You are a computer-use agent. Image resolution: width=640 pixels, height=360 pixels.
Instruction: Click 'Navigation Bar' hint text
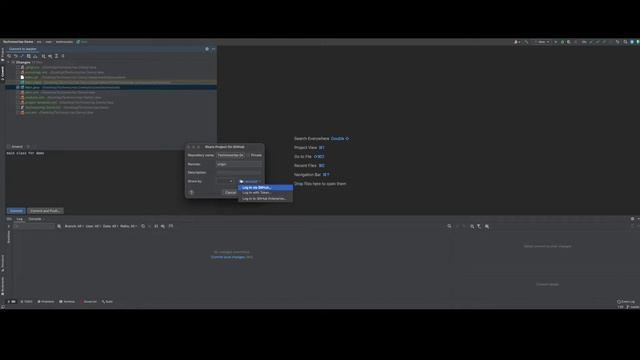(x=307, y=175)
